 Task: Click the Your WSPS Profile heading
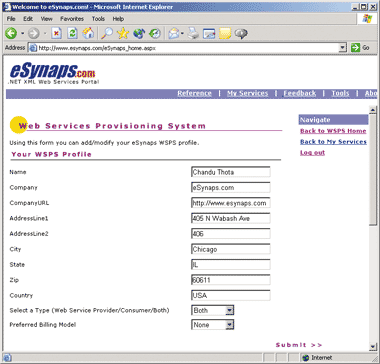51,154
